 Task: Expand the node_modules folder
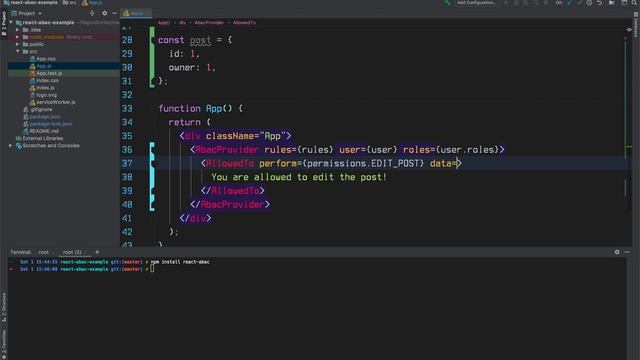click(x=18, y=37)
